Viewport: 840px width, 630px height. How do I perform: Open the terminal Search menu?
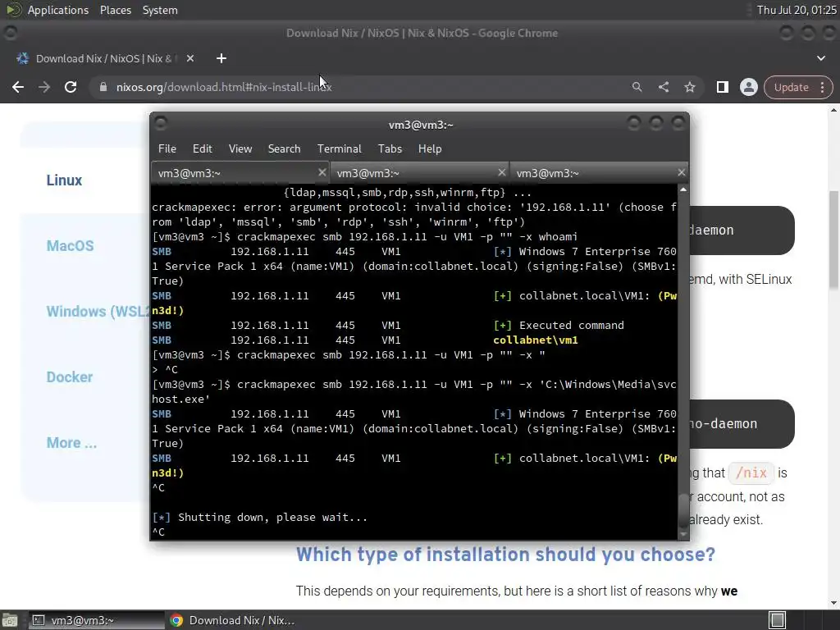[x=284, y=148]
